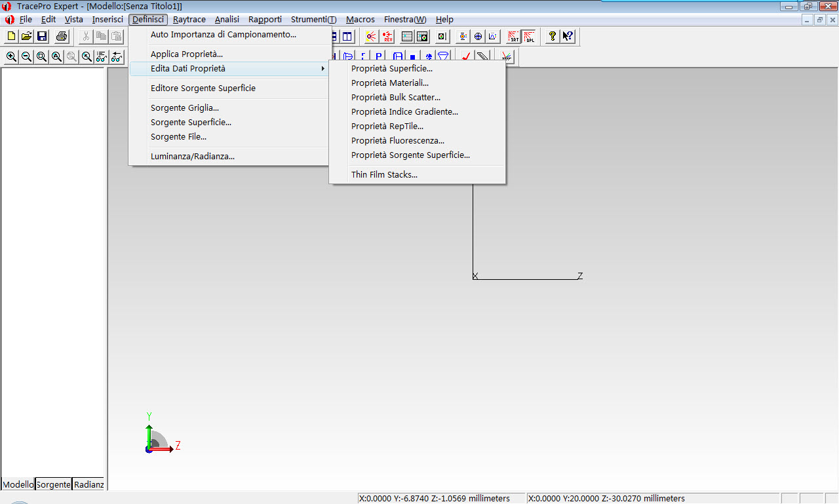This screenshot has height=504, width=839.
Task: Click the fourth magnifier zoom icon
Action: (56, 57)
